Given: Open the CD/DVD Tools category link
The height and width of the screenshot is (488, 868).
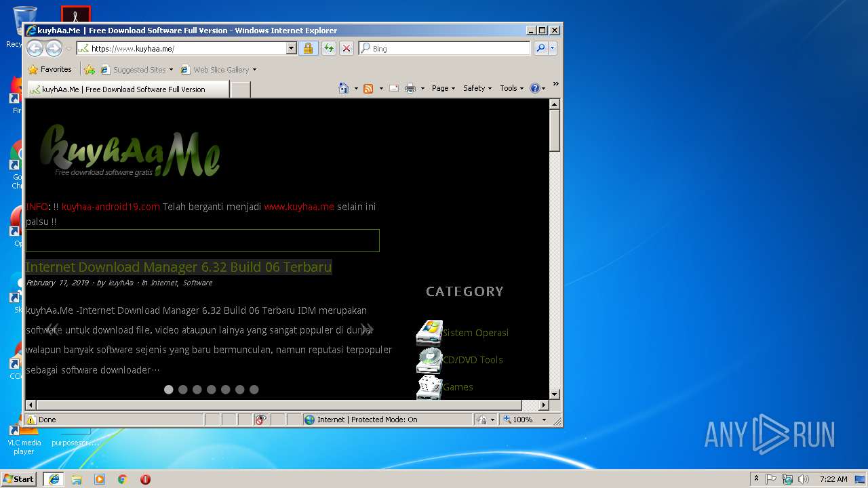Looking at the screenshot, I should point(473,360).
